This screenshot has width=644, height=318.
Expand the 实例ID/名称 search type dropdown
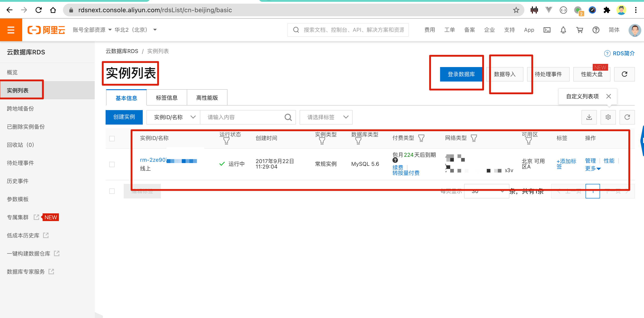[173, 117]
